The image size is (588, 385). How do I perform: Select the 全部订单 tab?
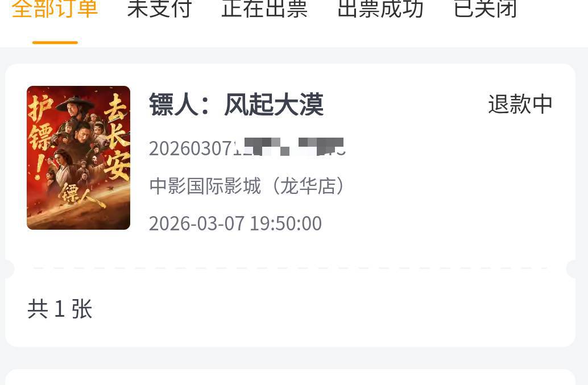coord(55,9)
